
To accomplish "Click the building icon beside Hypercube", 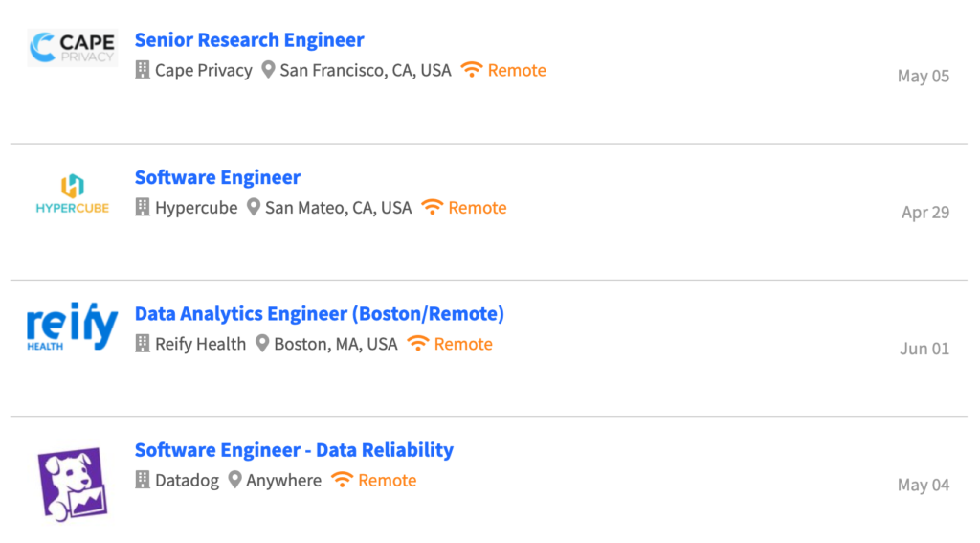I will pos(143,207).
